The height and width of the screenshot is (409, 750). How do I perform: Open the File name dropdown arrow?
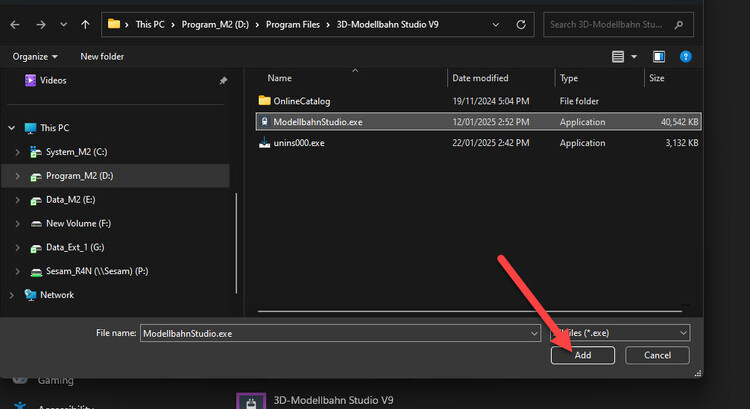click(534, 333)
